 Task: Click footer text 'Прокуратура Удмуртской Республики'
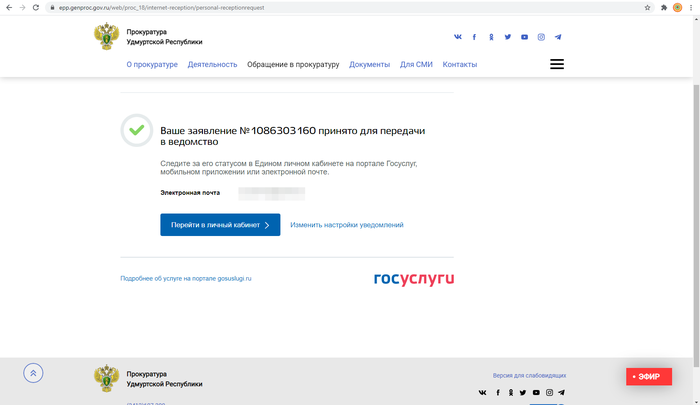click(164, 379)
